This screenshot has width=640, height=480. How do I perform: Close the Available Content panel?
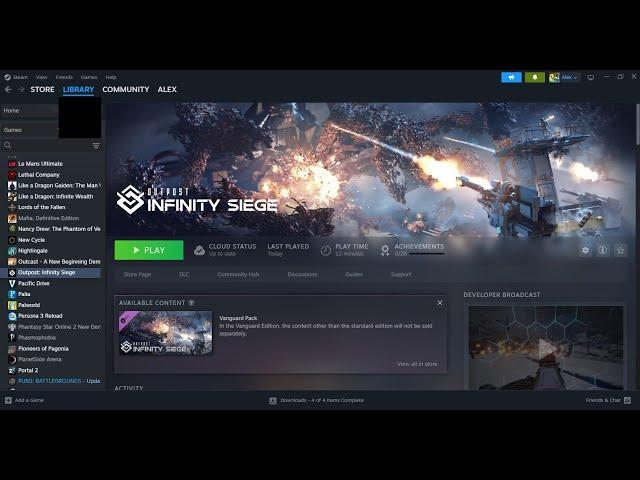click(x=440, y=303)
